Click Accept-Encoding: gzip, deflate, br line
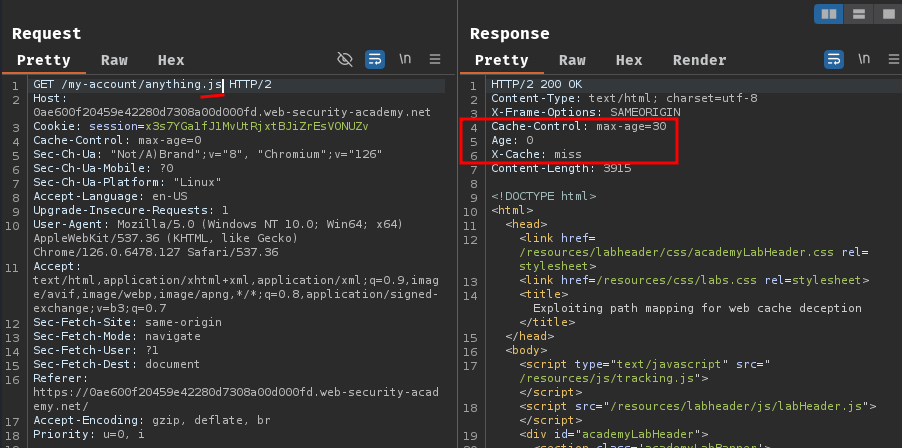This screenshot has width=902, height=448. click(x=152, y=420)
